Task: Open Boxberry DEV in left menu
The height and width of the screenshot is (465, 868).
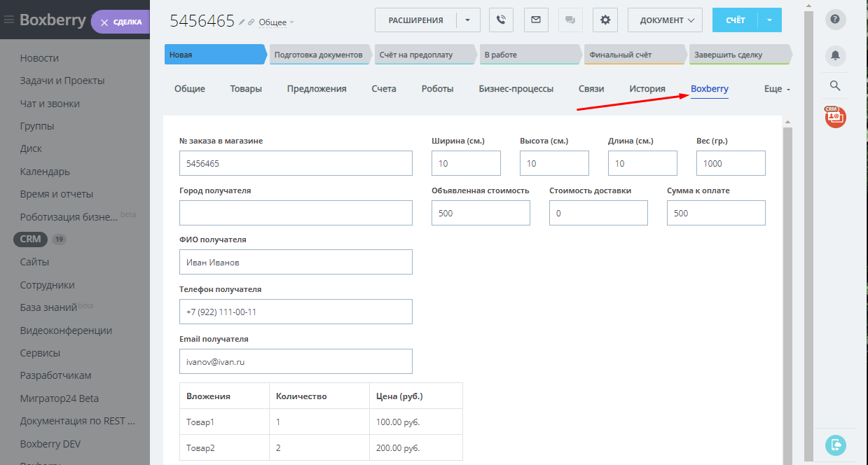Action: click(x=50, y=443)
